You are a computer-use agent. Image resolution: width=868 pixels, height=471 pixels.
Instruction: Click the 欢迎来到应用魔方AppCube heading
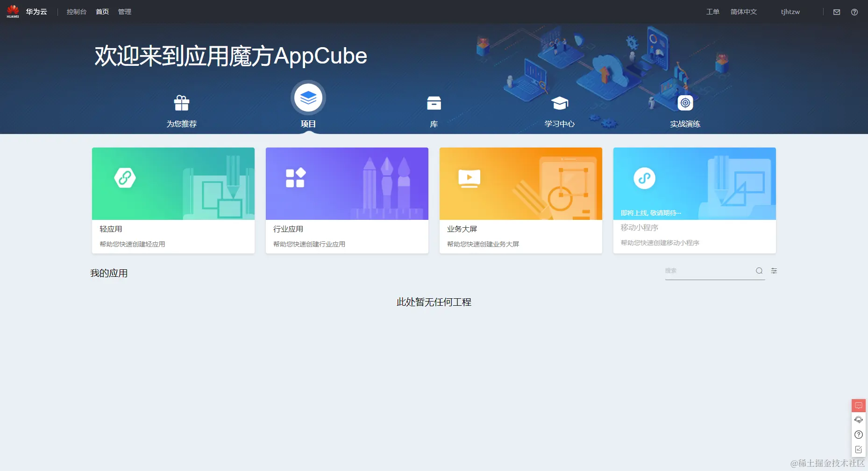point(231,56)
